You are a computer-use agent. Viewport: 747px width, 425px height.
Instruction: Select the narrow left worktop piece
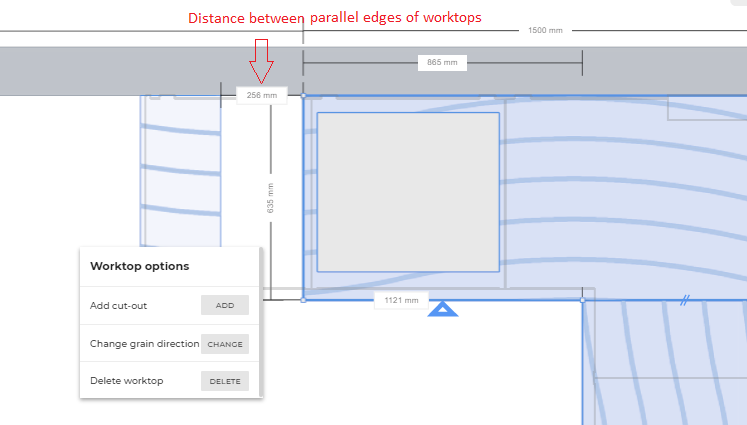(181, 171)
